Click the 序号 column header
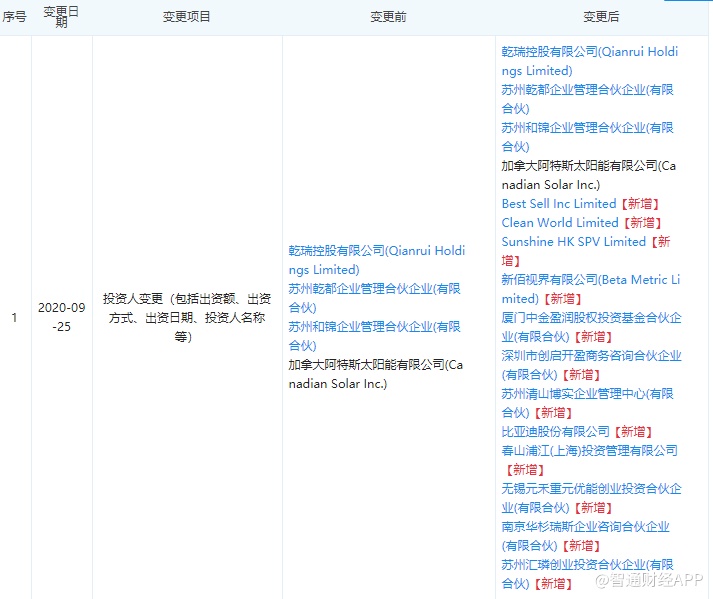 15,17
